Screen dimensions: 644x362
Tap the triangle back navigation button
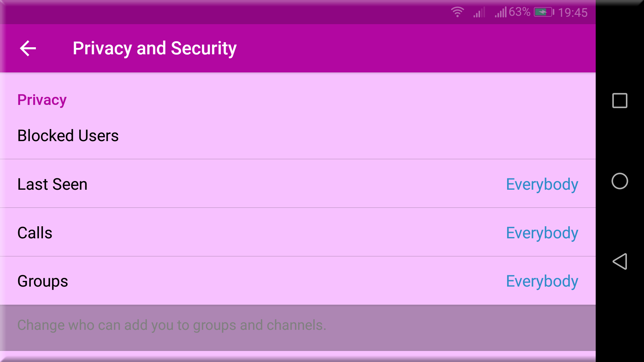[620, 262]
